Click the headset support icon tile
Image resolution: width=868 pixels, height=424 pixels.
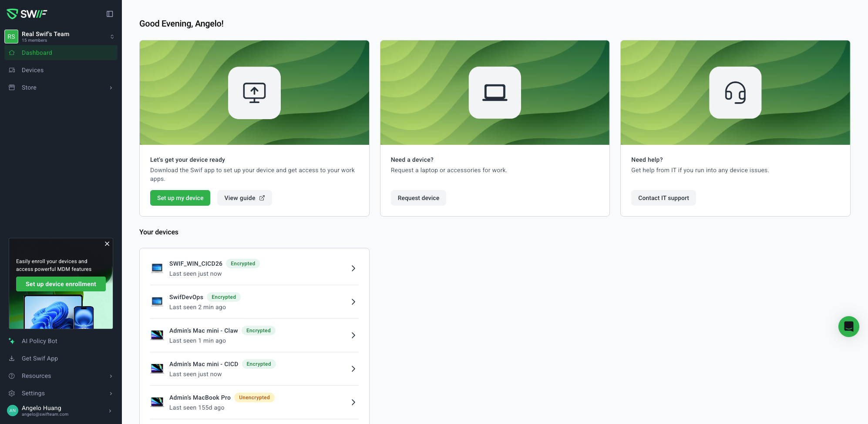(735, 93)
